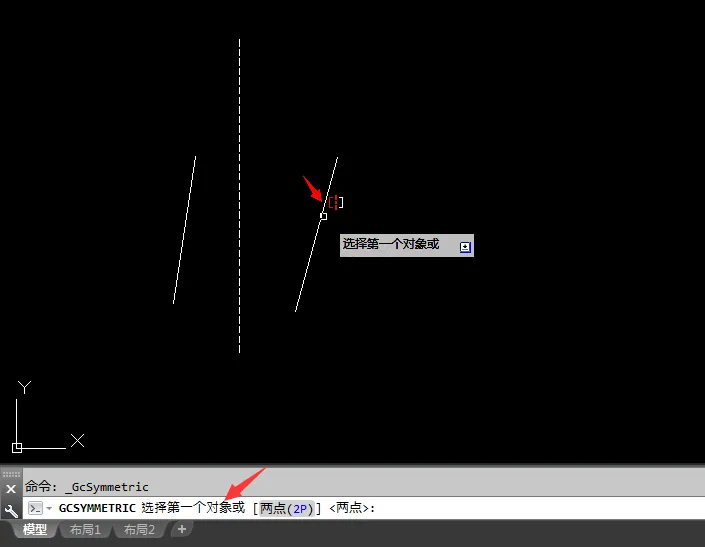Click the command prompt recent commands icon
The image size is (705, 547).
[35, 508]
